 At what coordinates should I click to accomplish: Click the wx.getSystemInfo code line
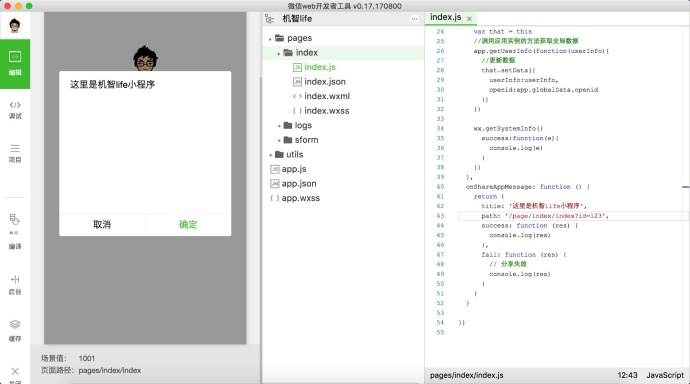point(508,128)
